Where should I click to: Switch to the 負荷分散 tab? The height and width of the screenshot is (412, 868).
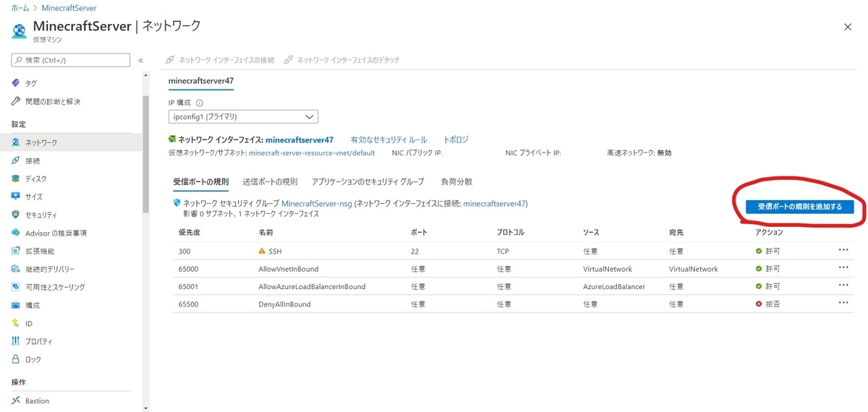pyautogui.click(x=456, y=181)
